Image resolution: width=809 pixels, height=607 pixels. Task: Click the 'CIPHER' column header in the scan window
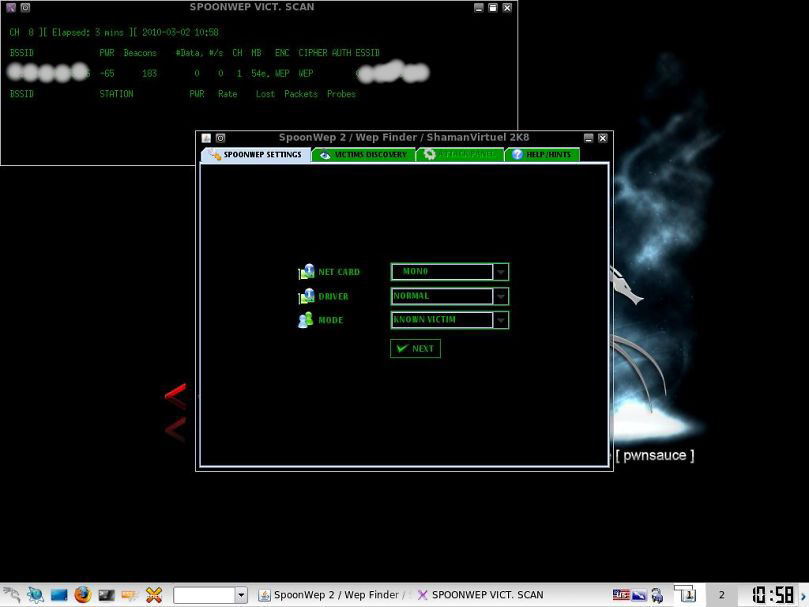pyautogui.click(x=313, y=53)
